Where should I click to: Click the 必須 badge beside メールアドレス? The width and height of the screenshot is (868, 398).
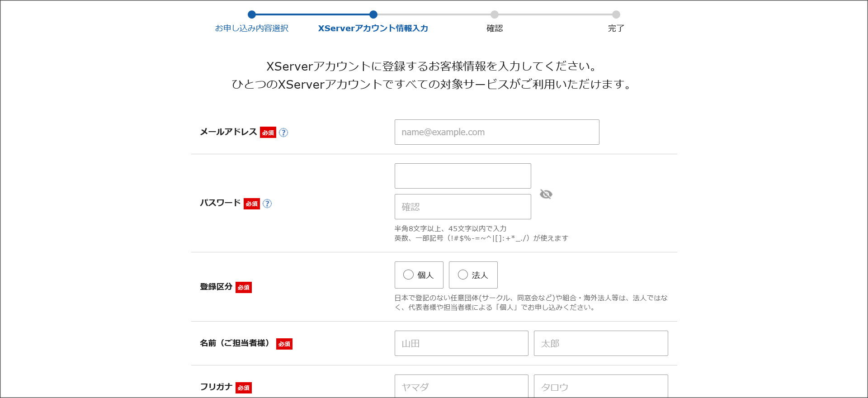point(268,133)
